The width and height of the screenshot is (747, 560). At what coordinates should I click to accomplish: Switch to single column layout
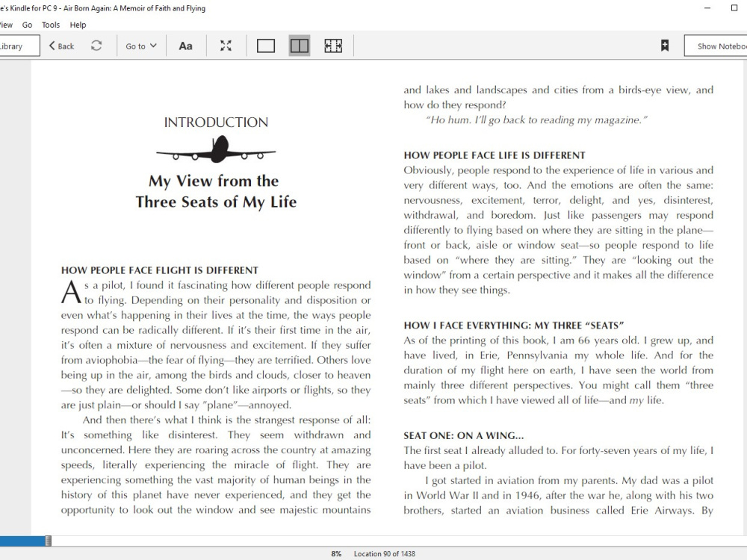pyautogui.click(x=266, y=46)
